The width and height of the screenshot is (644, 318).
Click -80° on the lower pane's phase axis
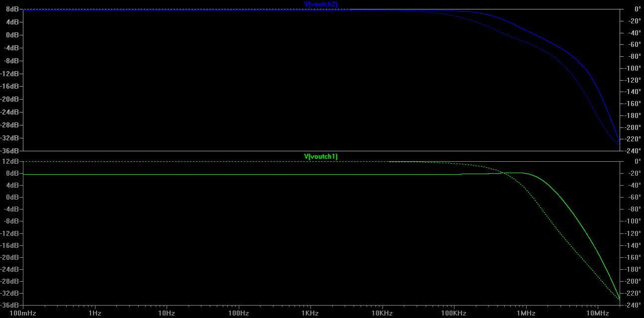pos(634,209)
